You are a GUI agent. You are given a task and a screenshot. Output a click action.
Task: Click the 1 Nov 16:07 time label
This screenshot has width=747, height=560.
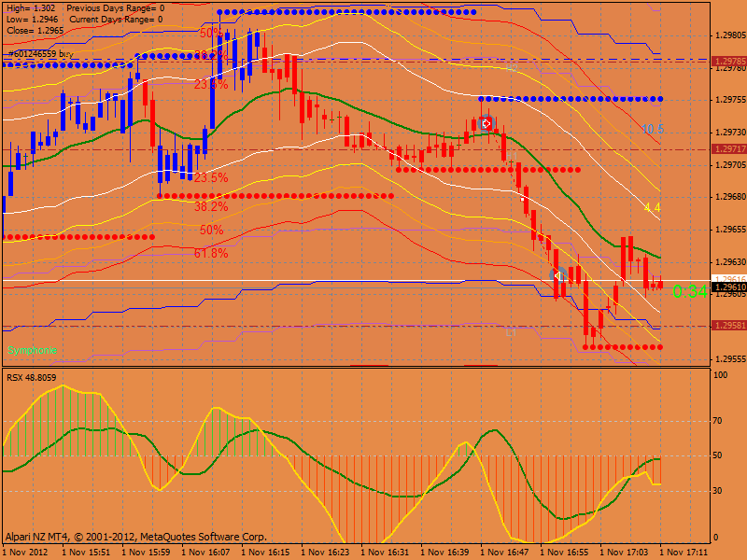click(x=205, y=553)
